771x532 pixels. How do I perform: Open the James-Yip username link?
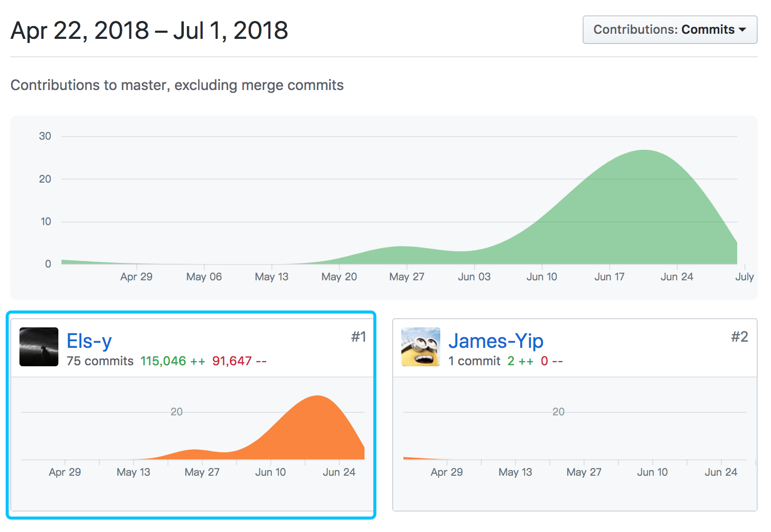pyautogui.click(x=496, y=341)
